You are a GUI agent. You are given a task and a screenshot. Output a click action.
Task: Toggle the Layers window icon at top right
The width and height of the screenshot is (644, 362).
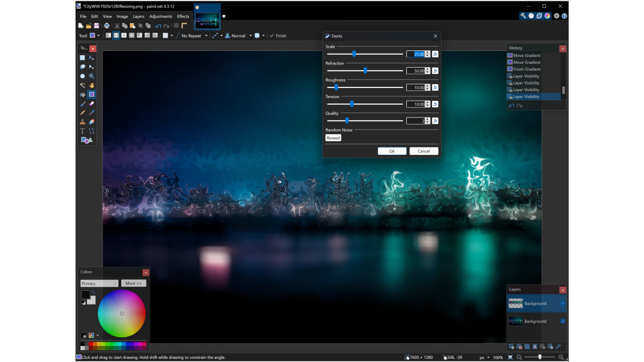(539, 16)
